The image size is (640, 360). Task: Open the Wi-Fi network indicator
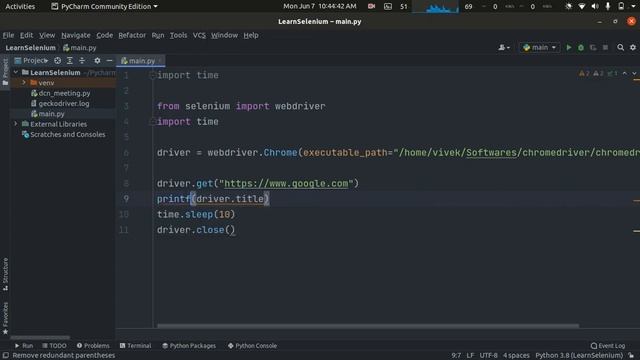click(582, 6)
